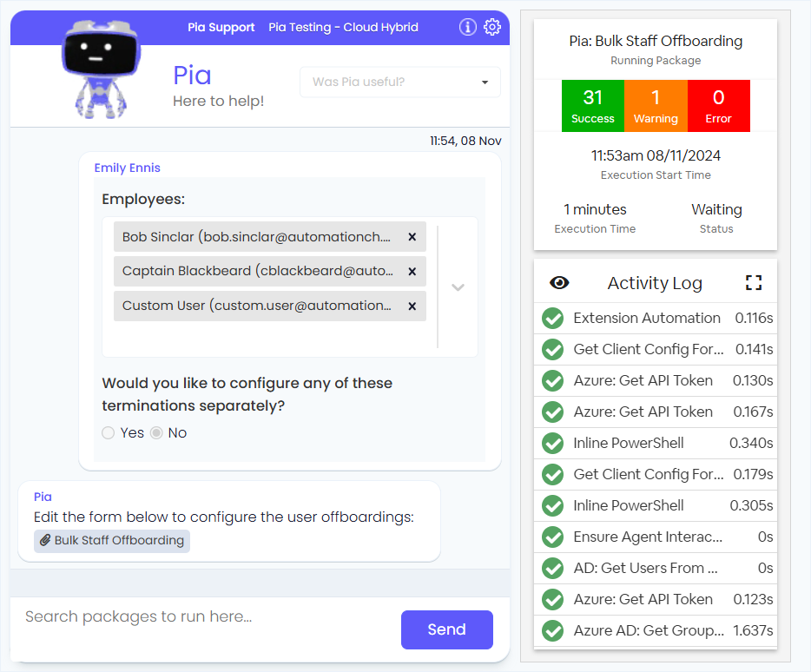The image size is (811, 672).
Task: Click checkmark beside Inline PowerShell 0.340s
Action: point(553,444)
